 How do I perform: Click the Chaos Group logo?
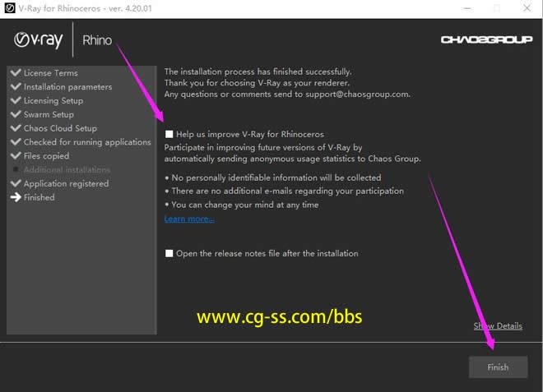[486, 39]
